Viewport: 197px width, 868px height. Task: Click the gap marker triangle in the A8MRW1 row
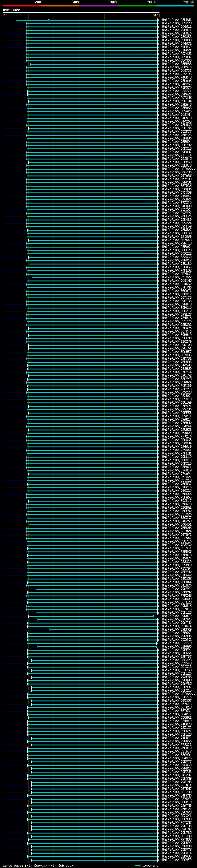(49, 20)
